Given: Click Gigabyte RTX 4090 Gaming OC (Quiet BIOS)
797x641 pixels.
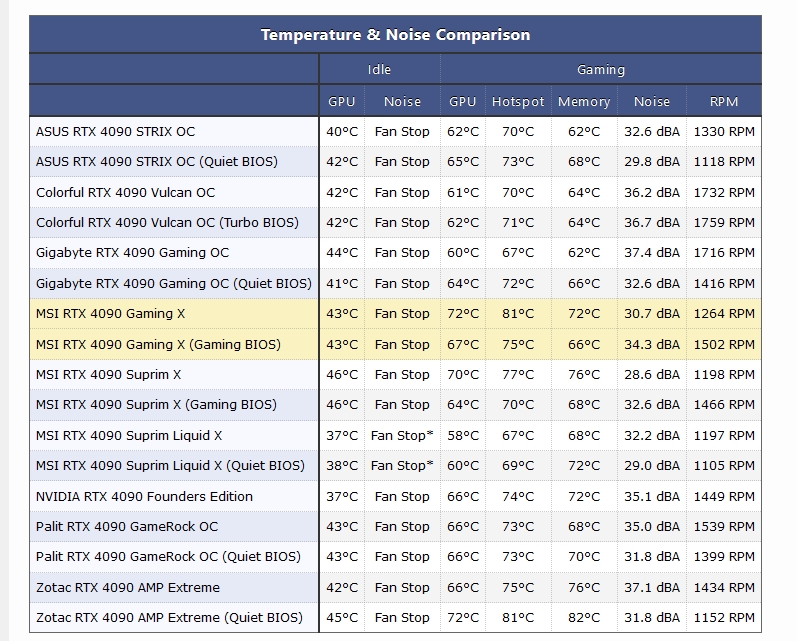Looking at the screenshot, I should (174, 283).
